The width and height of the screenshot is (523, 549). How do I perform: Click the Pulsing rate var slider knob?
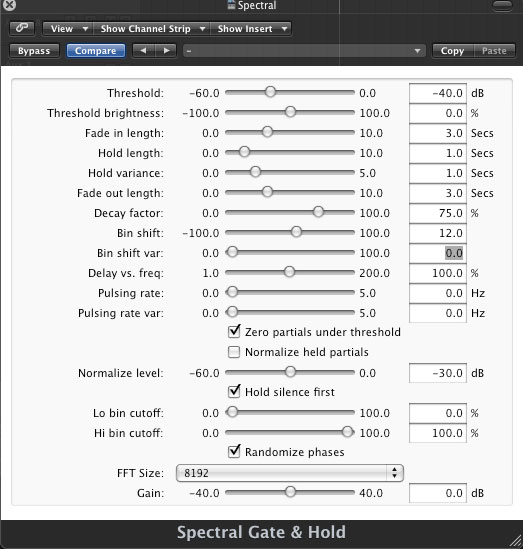coord(232,312)
